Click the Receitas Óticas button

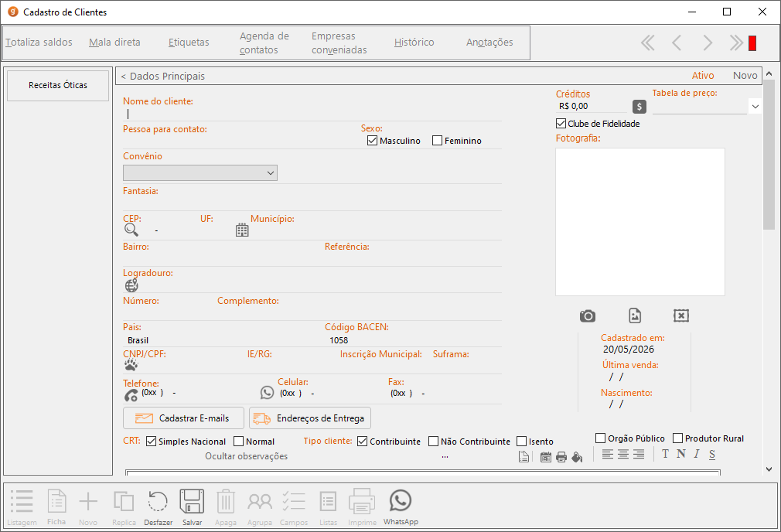point(58,85)
